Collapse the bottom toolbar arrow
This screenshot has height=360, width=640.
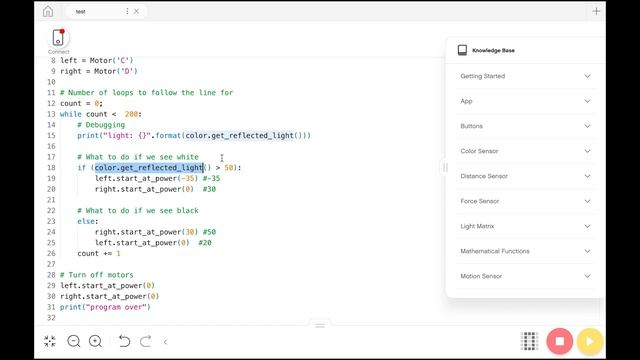pyautogui.click(x=165, y=342)
